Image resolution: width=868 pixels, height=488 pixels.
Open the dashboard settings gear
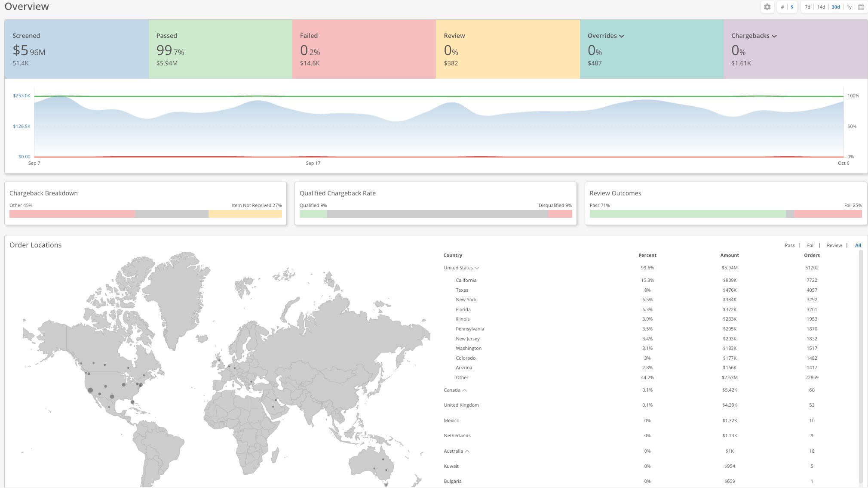click(x=767, y=7)
